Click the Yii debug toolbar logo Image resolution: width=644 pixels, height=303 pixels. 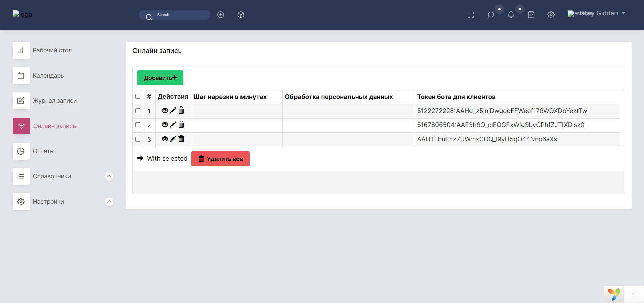coord(614,294)
